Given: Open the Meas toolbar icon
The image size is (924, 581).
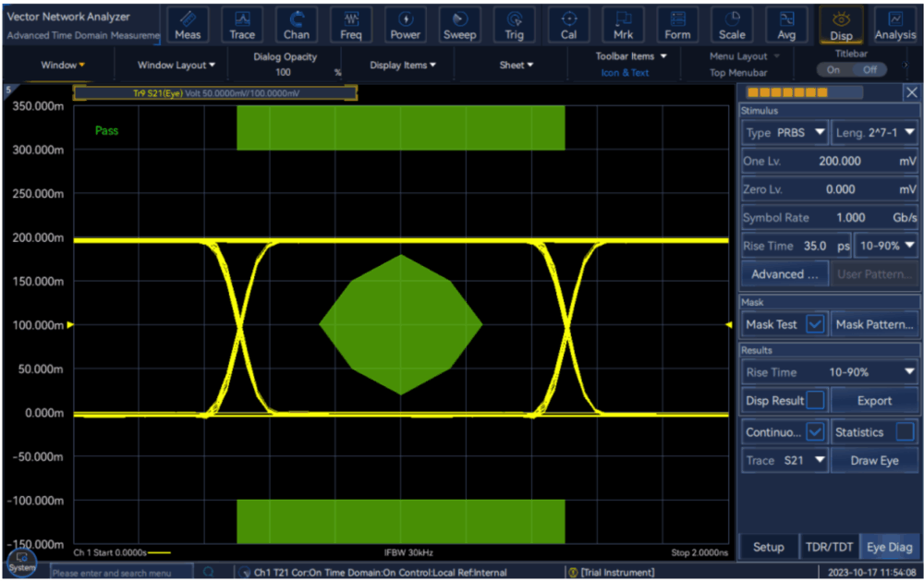Looking at the screenshot, I should [188, 25].
